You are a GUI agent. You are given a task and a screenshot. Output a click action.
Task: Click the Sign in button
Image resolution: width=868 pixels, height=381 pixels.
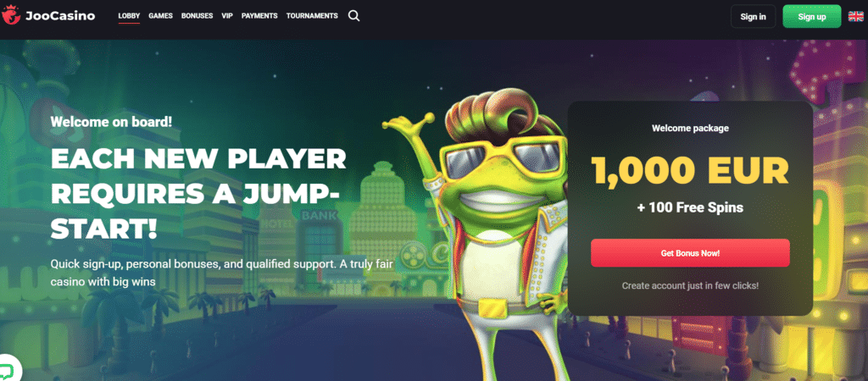[753, 17]
